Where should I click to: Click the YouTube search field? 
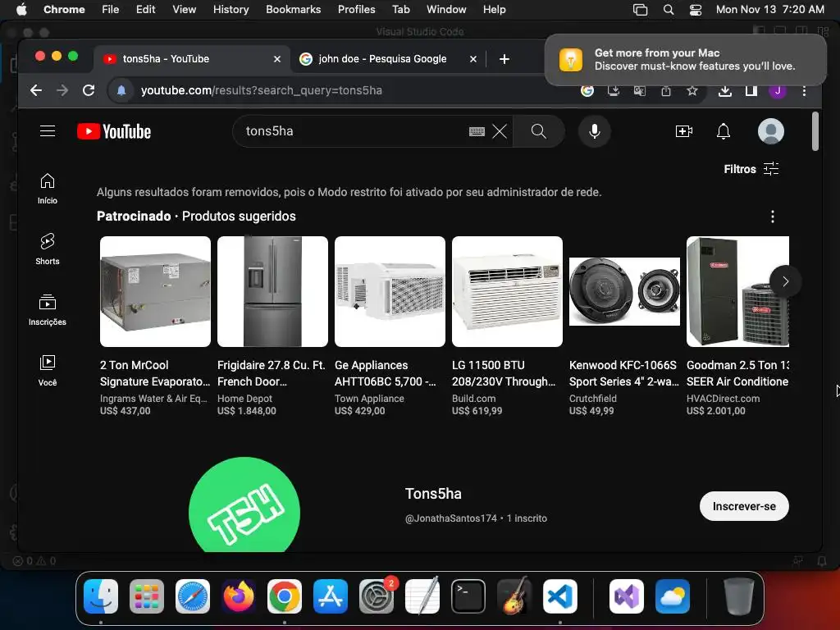pyautogui.click(x=354, y=131)
